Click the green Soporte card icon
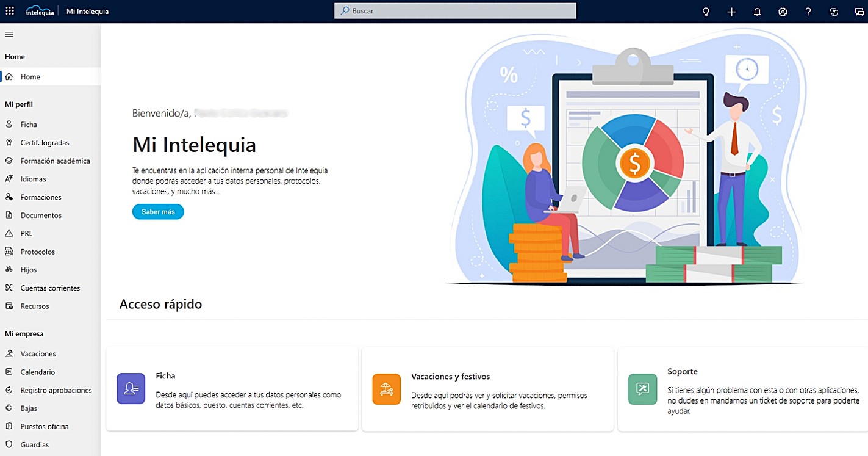 point(642,388)
